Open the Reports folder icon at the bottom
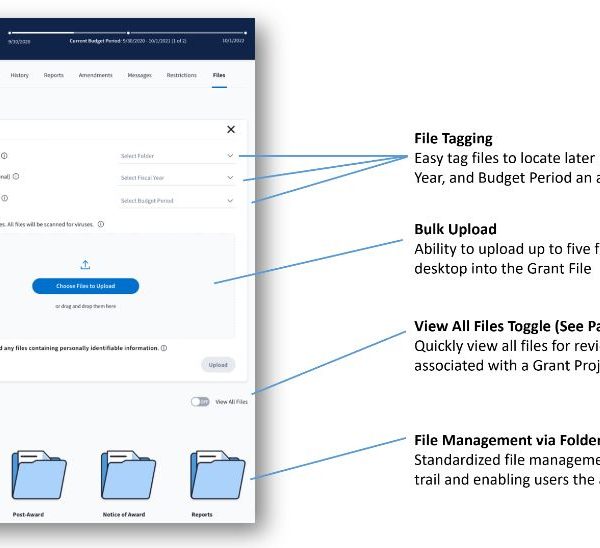This screenshot has width=600, height=548. (217, 473)
